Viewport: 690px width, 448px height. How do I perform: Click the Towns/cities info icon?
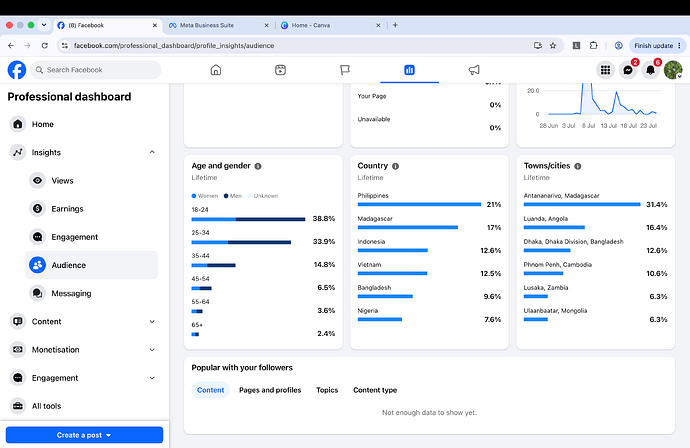[578, 166]
